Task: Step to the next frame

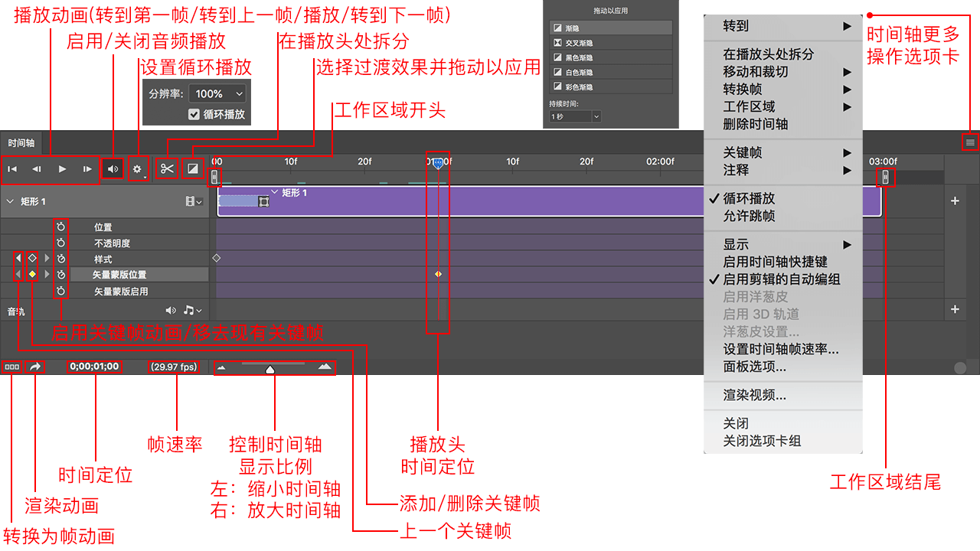Action: (87, 169)
